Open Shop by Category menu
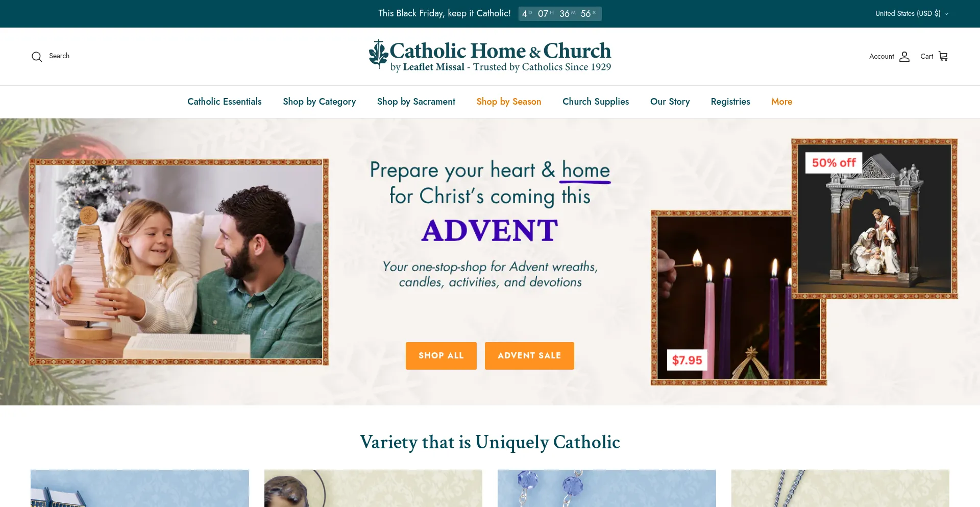This screenshot has width=980, height=507. [x=320, y=102]
